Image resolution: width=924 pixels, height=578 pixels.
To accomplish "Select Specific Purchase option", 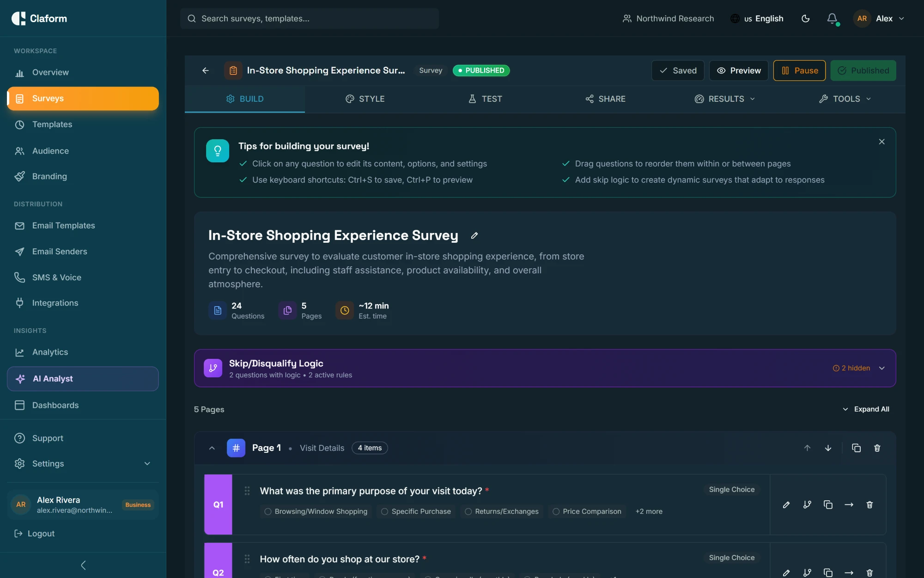I will [x=416, y=511].
